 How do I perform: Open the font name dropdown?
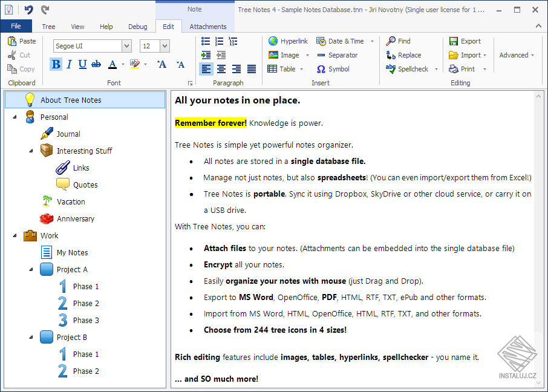click(x=126, y=46)
